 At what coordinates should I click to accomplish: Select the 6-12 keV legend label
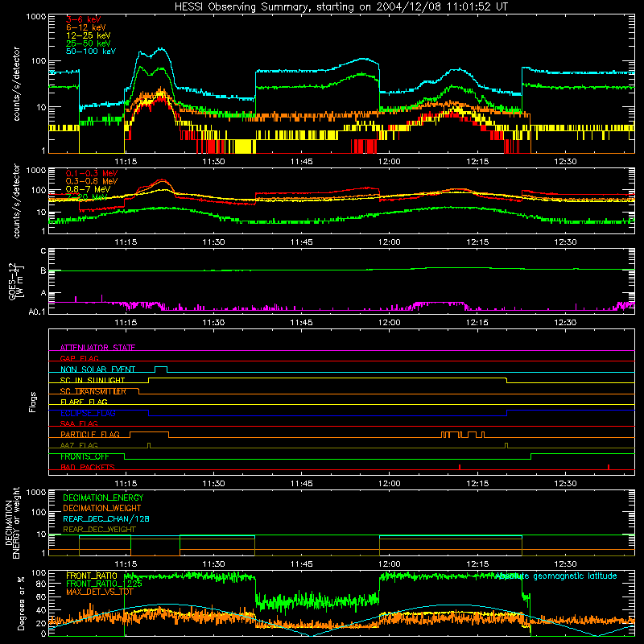[85, 27]
